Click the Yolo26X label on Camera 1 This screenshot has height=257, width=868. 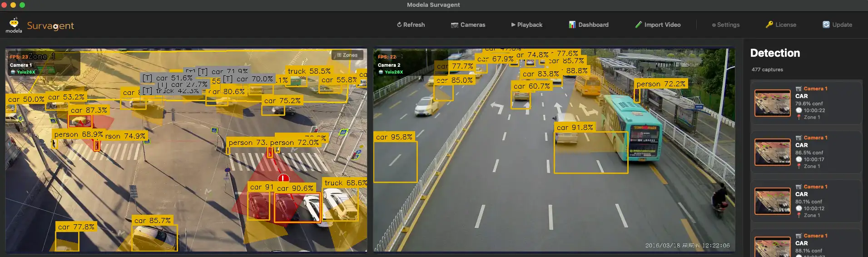click(x=26, y=72)
